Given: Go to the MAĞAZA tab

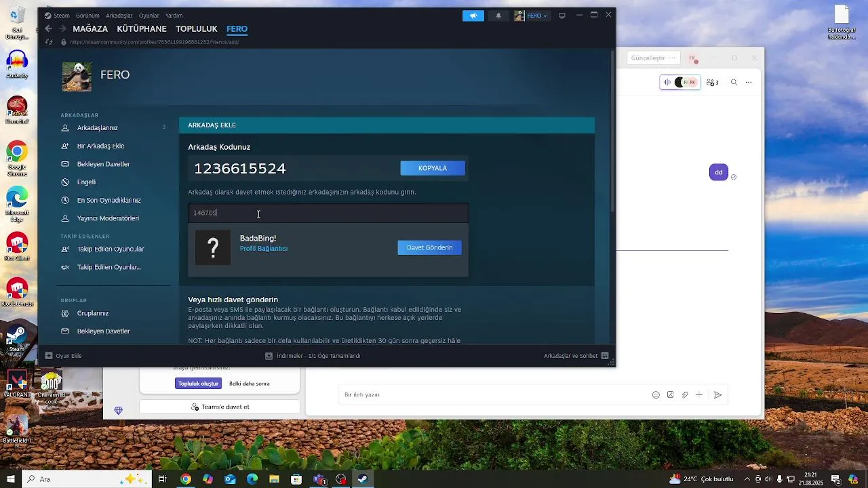Looking at the screenshot, I should 90,29.
